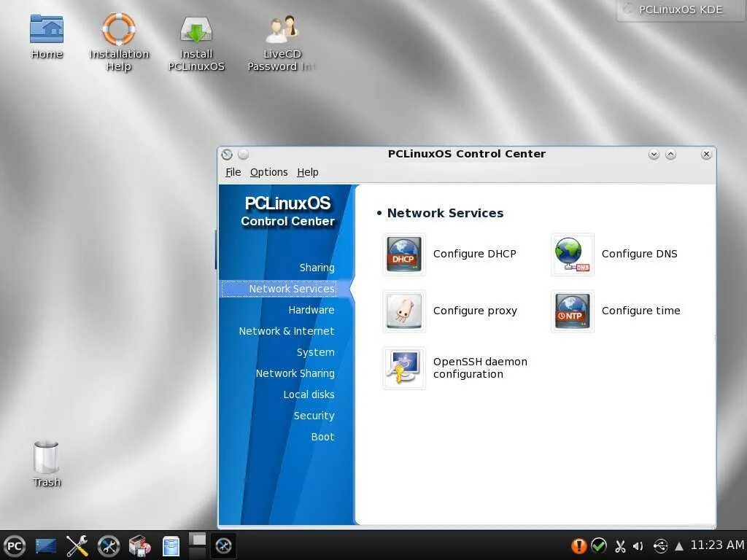
Task: Click the Configure proxy label
Action: 475,311
